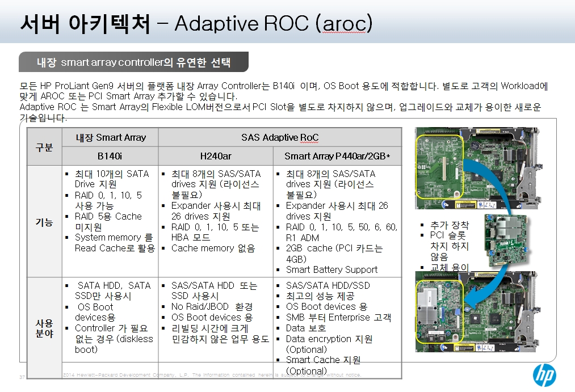Click the '기능' row label
This screenshot has width=575, height=392.
[44, 222]
